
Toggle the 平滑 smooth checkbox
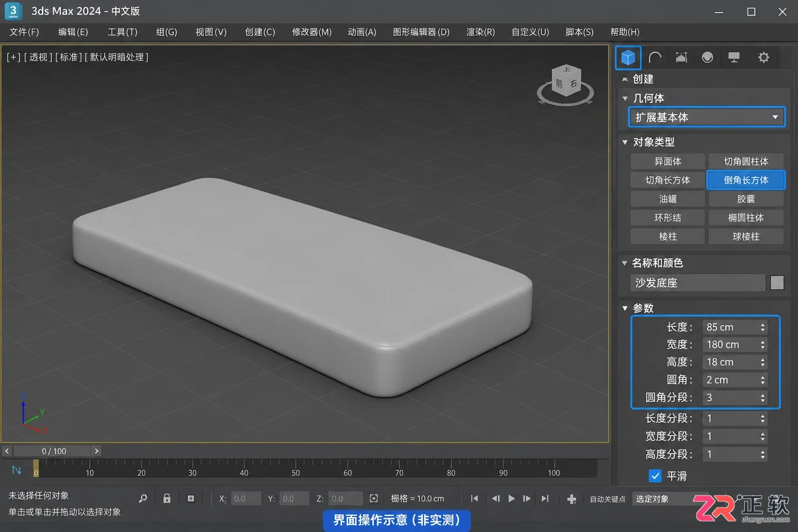click(655, 476)
